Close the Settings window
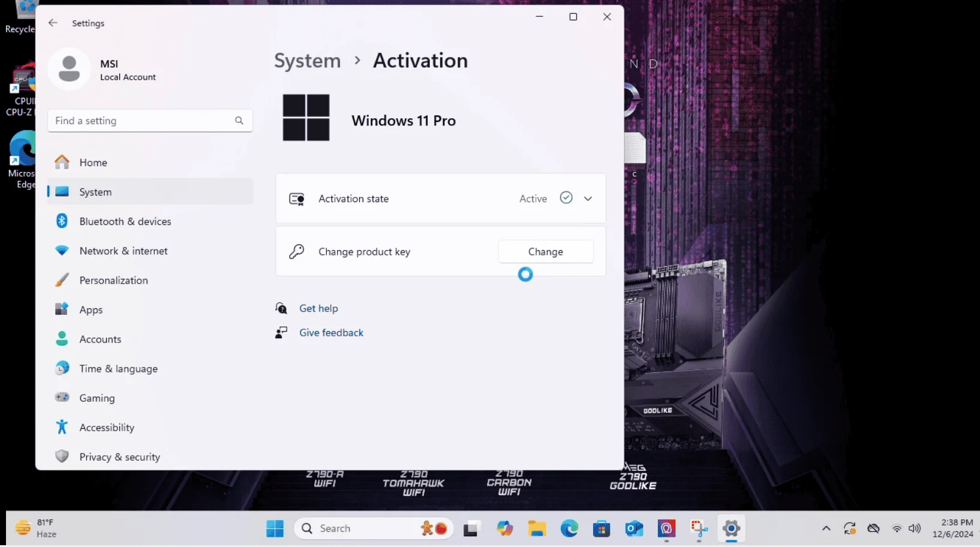This screenshot has width=980, height=547. pyautogui.click(x=607, y=17)
